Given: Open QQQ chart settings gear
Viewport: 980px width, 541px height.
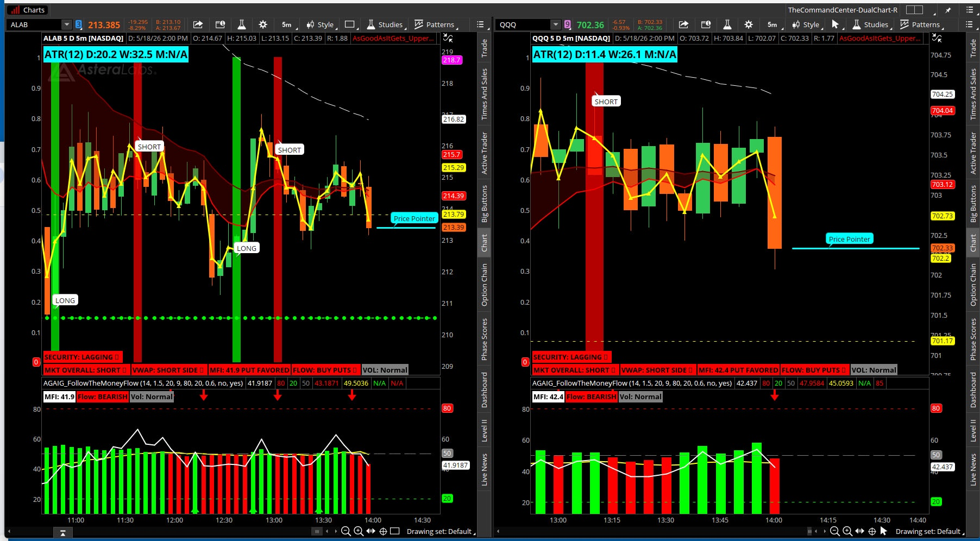Looking at the screenshot, I should coord(749,24).
